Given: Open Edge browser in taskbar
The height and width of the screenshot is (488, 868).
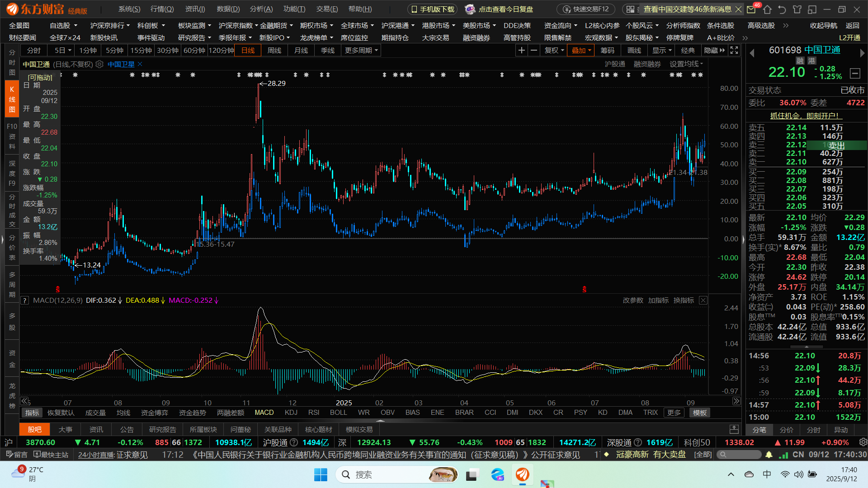Looking at the screenshot, I should pos(497,474).
